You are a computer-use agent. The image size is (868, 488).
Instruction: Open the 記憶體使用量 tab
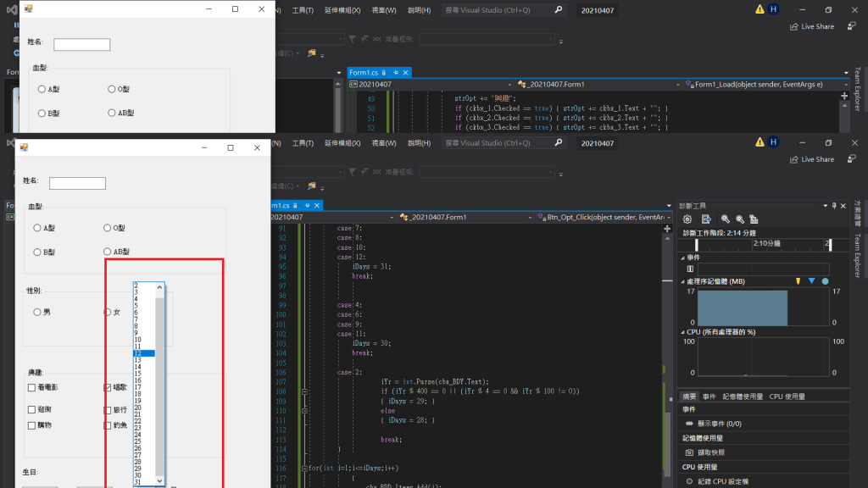pyautogui.click(x=743, y=396)
